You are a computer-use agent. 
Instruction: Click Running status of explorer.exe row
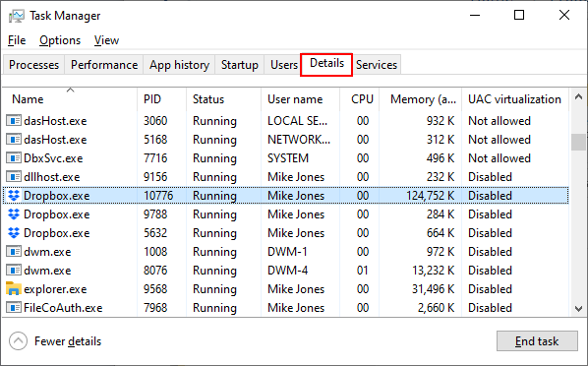pyautogui.click(x=214, y=289)
